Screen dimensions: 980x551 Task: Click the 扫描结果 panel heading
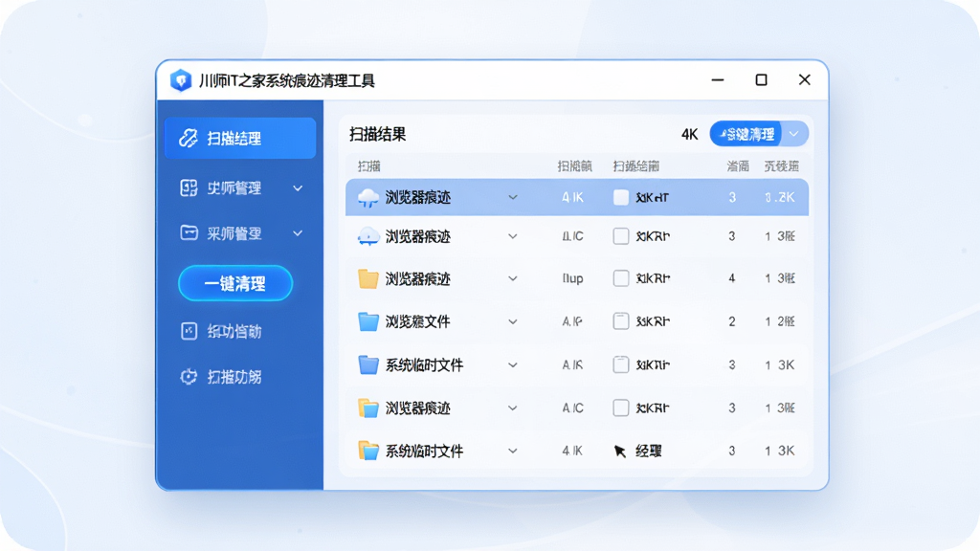tap(377, 134)
